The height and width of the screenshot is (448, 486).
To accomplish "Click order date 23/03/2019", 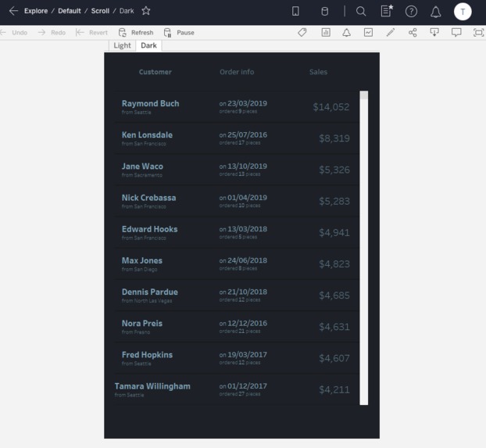I will pyautogui.click(x=247, y=103).
